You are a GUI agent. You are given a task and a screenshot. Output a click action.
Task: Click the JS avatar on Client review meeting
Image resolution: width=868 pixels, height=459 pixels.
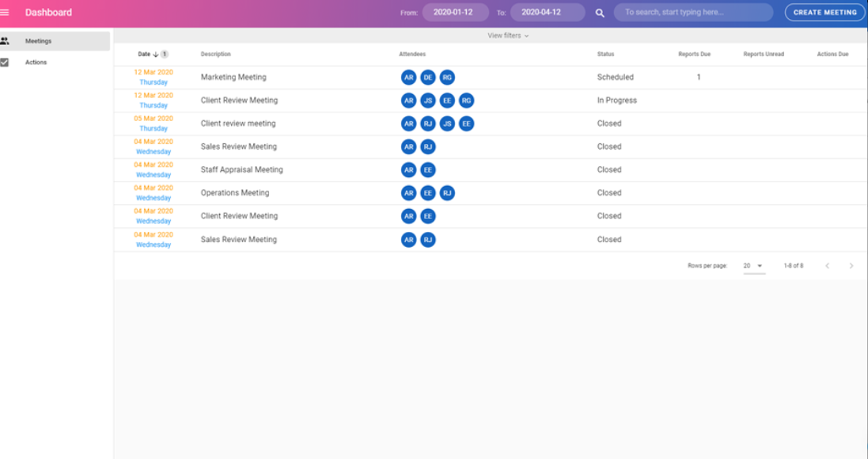pyautogui.click(x=445, y=123)
